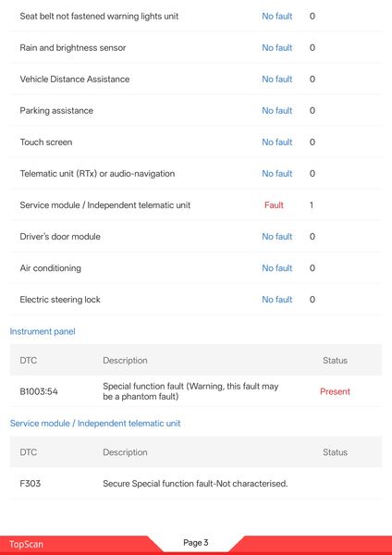Select the Seat belt not fastened warning lights unit row
The width and height of the screenshot is (392, 555).
196,17
